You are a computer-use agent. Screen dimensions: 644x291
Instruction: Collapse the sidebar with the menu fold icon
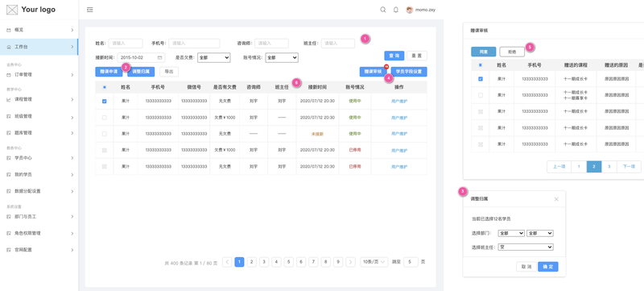90,10
